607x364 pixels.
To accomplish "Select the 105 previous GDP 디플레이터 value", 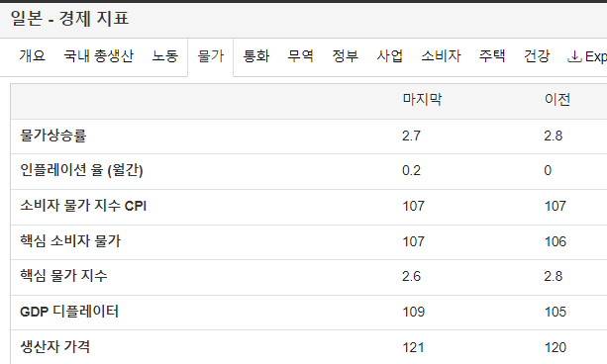I will point(556,312).
